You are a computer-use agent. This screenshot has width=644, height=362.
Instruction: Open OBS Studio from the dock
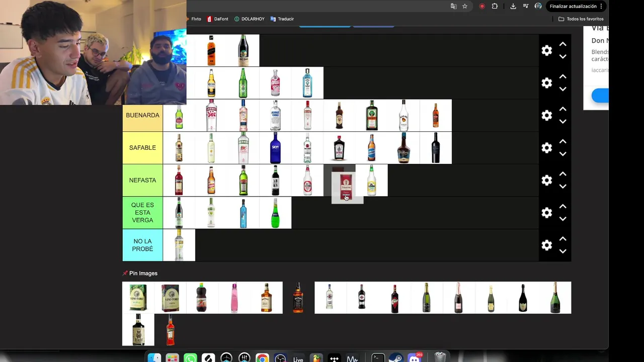tap(280, 358)
